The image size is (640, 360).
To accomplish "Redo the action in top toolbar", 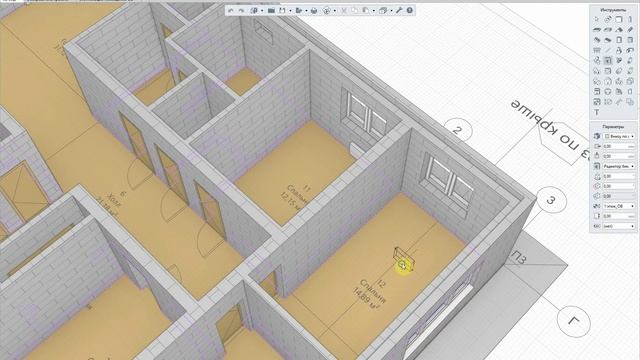I will (x=241, y=11).
